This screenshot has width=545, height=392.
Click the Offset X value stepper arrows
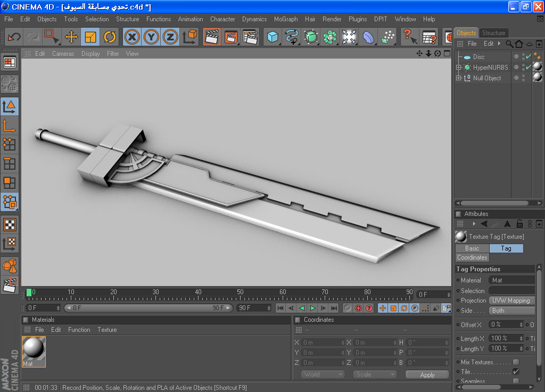[521, 324]
